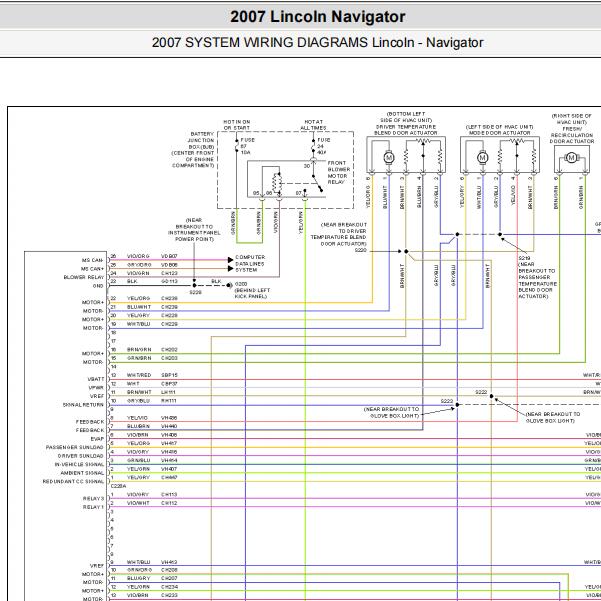The image size is (601, 601).
Task: Click the "SIGNAL RETURN" label
Action: click(83, 405)
